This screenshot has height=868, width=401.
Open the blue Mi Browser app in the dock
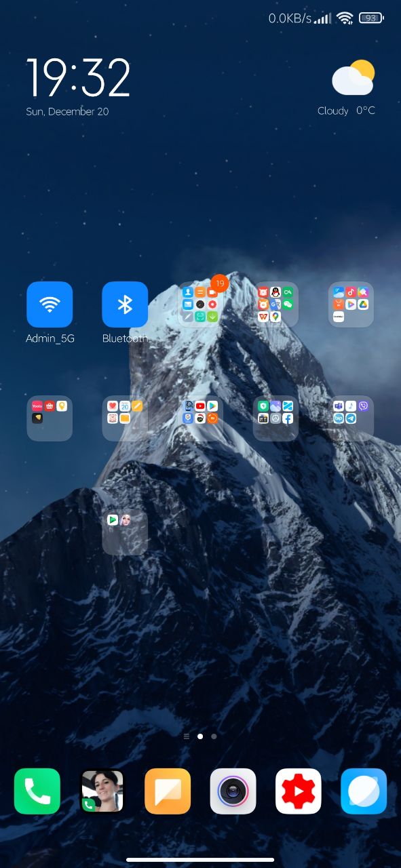click(x=364, y=791)
